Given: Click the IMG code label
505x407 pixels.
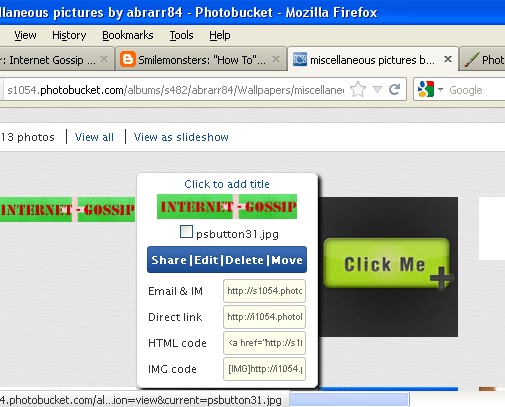Looking at the screenshot, I should (172, 369).
